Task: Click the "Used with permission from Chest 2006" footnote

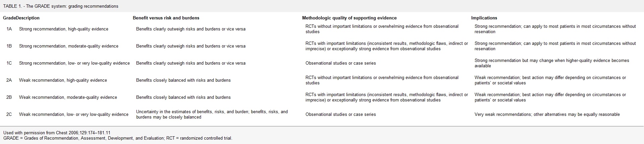Action: pos(57,133)
